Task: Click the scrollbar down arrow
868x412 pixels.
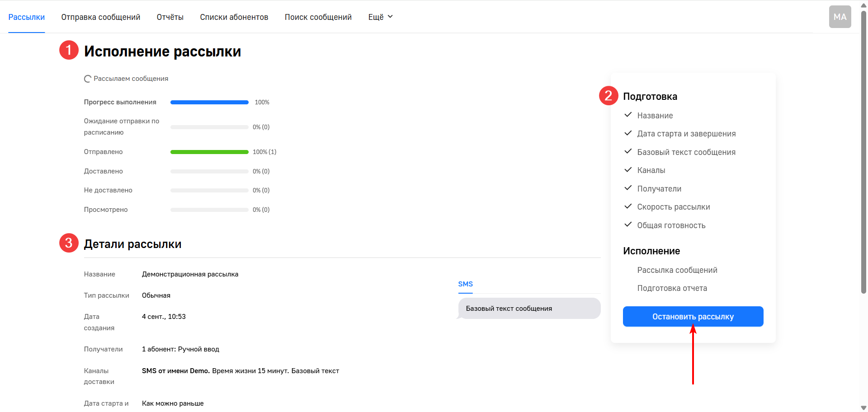Action: click(863, 407)
